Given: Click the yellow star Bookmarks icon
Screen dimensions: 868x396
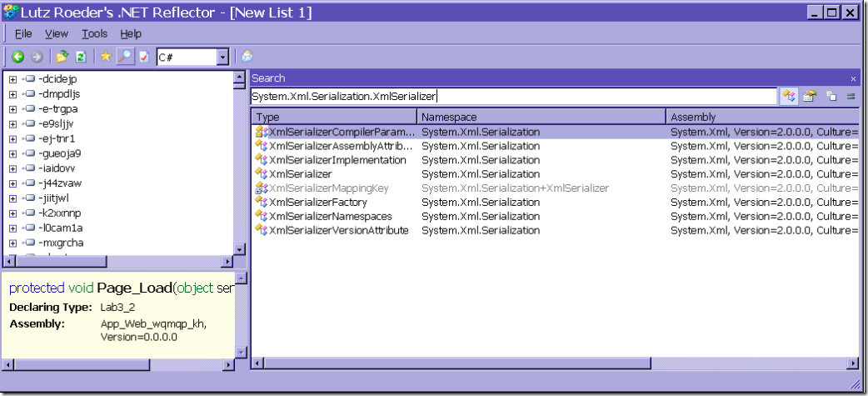Looking at the screenshot, I should point(106,57).
